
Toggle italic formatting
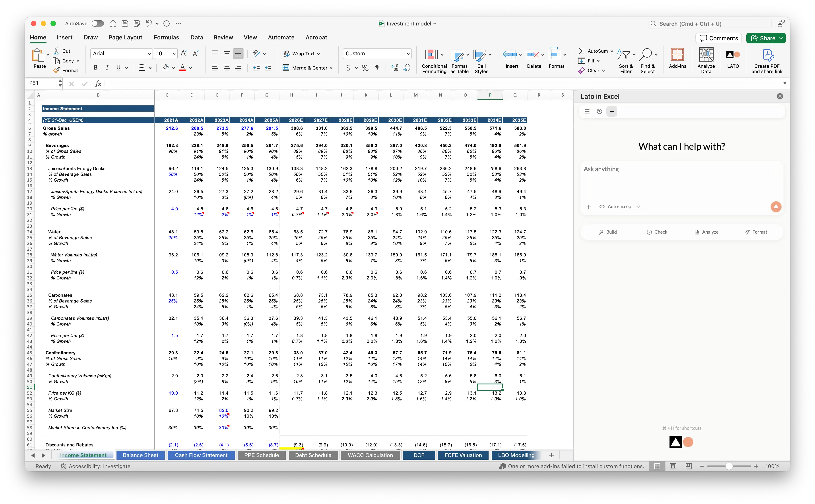click(107, 67)
